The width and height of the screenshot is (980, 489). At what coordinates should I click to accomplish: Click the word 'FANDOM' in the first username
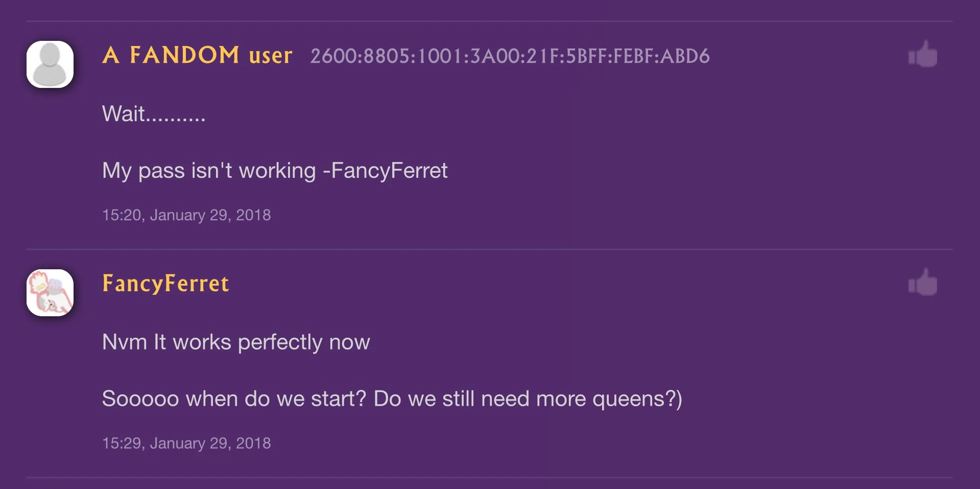184,55
